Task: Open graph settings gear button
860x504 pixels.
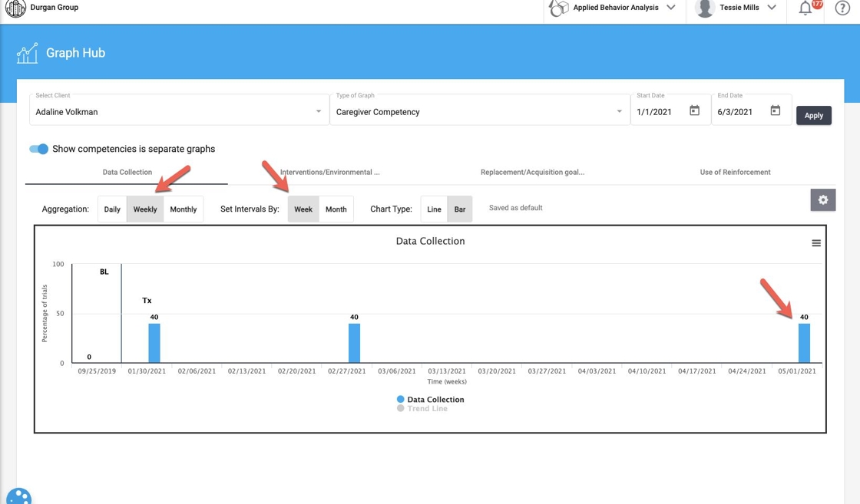Action: (x=822, y=200)
